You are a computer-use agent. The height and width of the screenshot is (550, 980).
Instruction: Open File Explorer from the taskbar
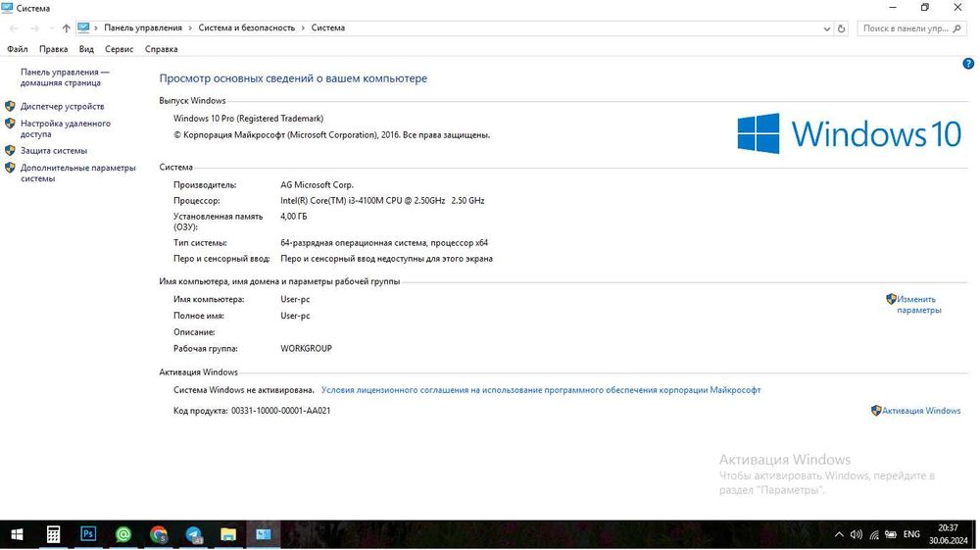(228, 534)
